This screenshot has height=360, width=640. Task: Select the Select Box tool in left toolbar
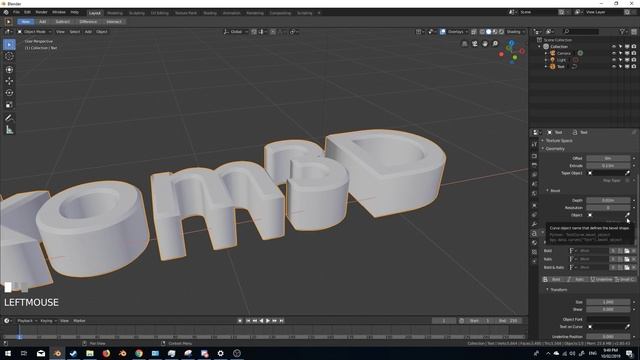[x=9, y=44]
